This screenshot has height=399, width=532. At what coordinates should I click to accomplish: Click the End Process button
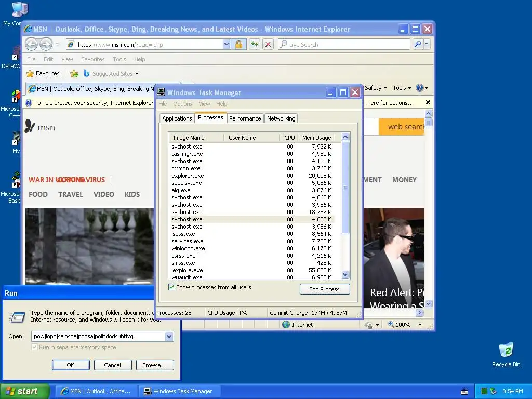point(324,289)
